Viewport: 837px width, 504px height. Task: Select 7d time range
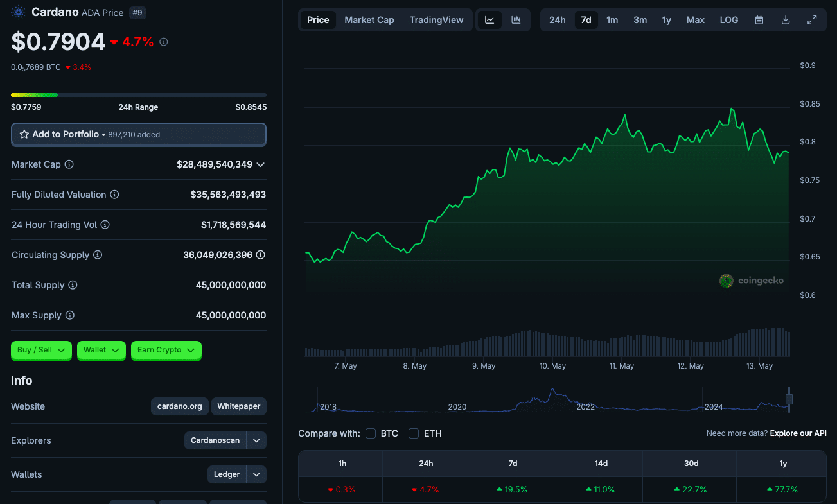coord(586,20)
